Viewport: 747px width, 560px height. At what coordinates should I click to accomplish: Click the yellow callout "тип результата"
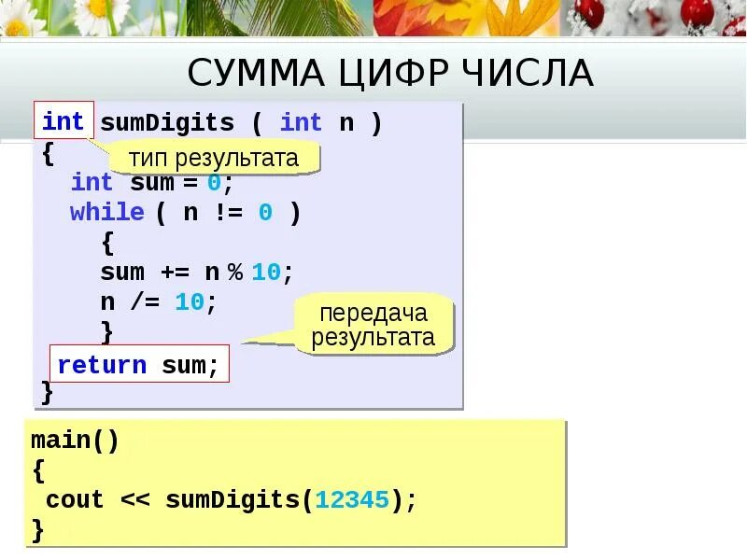point(214,158)
